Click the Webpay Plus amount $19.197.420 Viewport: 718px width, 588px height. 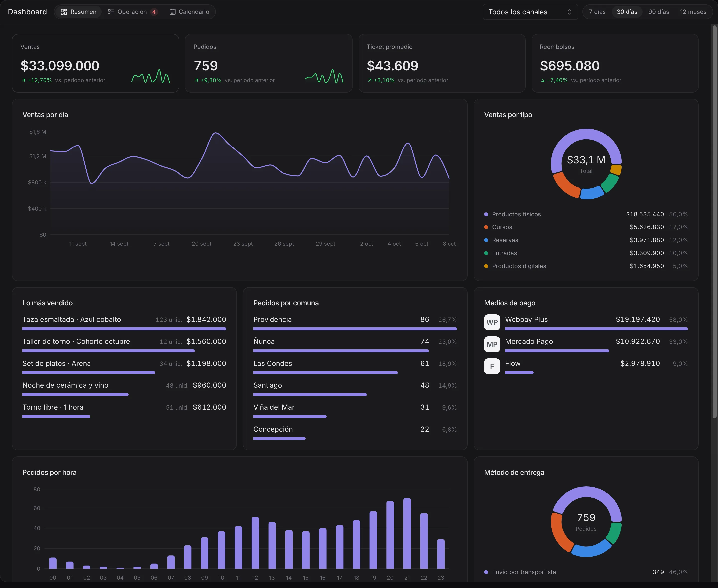coord(638,319)
